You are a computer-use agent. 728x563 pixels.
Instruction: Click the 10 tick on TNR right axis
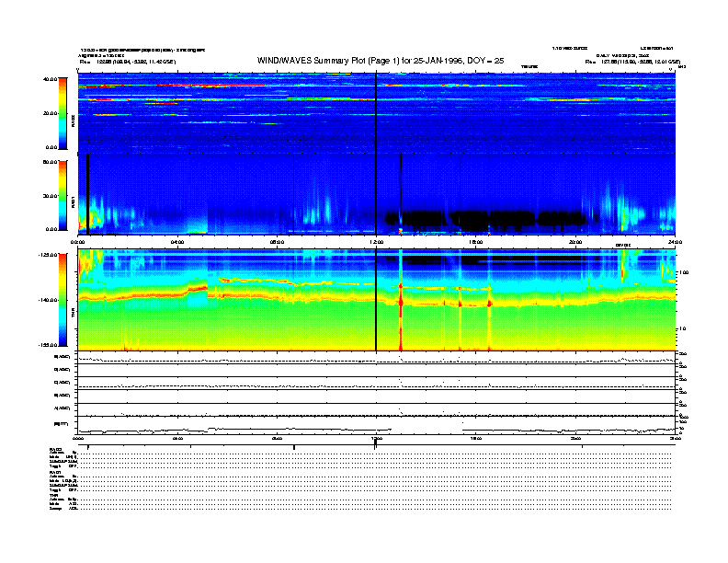[682, 329]
